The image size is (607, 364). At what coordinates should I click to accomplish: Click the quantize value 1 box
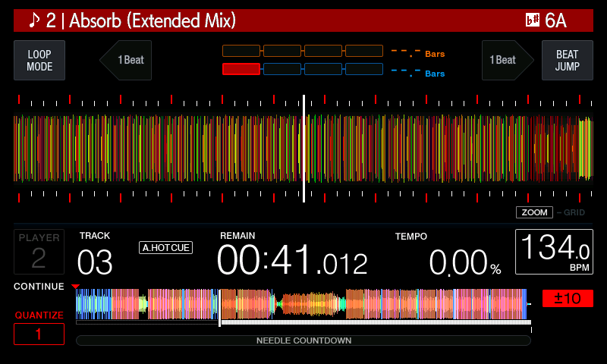click(x=39, y=334)
